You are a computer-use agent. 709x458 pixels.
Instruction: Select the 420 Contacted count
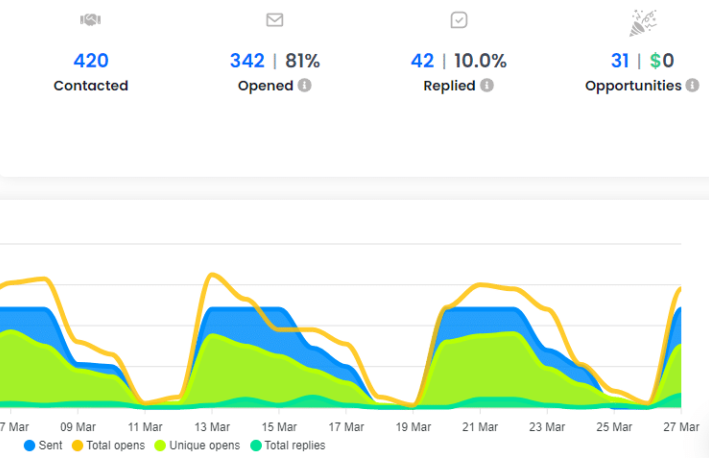point(90,61)
